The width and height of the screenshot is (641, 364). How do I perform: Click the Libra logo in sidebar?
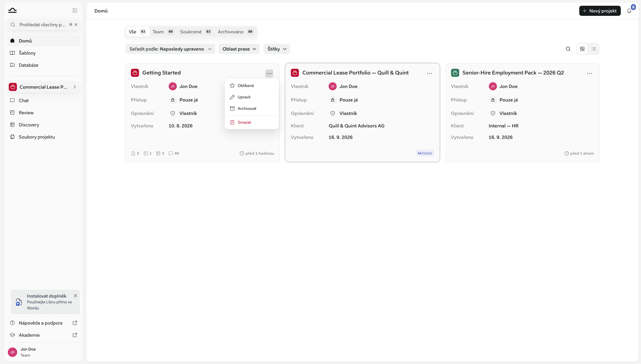pos(12,10)
